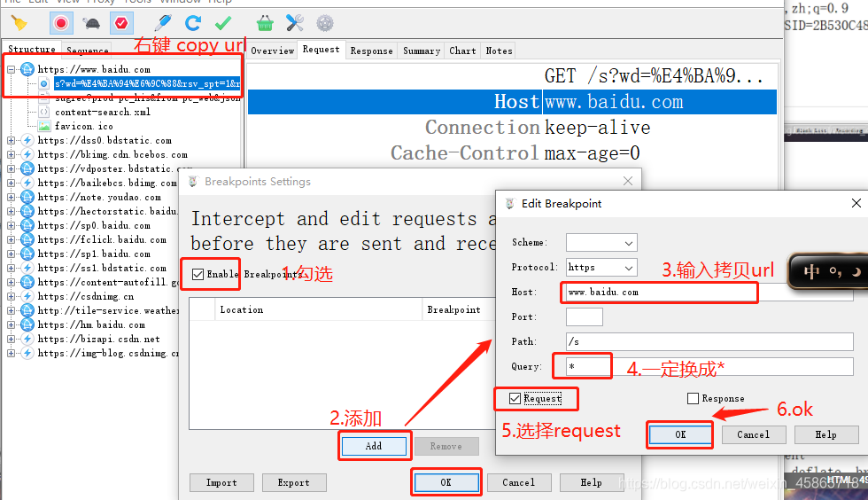Click the image file icon beside favicon.ico

44,126
